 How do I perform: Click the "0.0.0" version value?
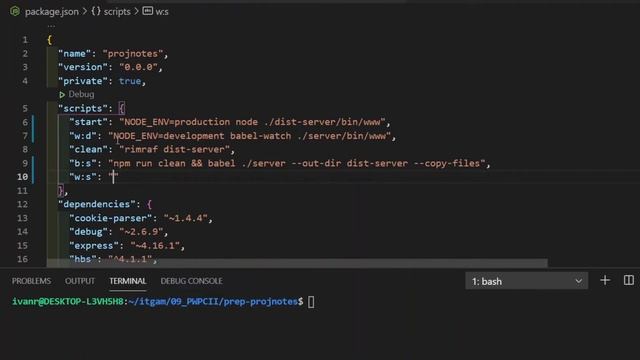(138, 67)
